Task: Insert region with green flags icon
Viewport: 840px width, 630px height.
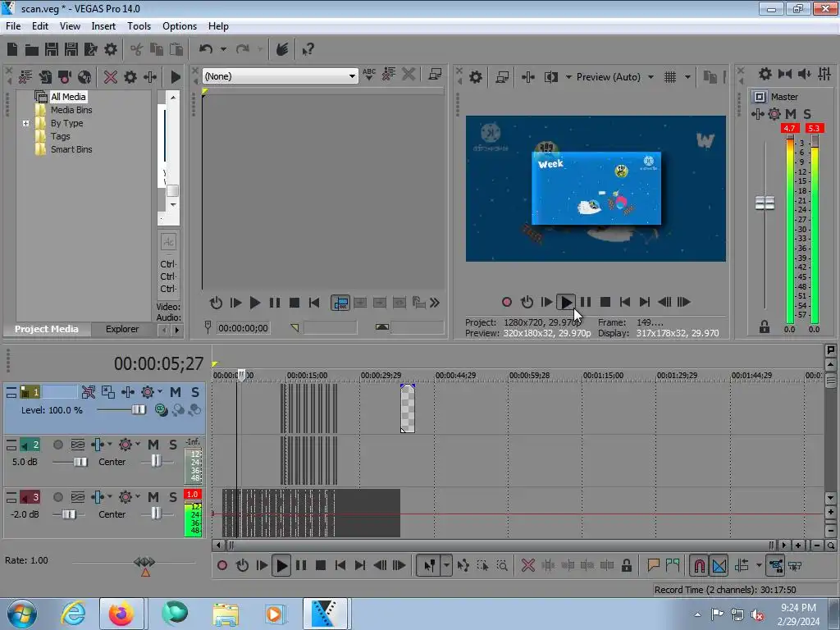Action: [x=673, y=565]
